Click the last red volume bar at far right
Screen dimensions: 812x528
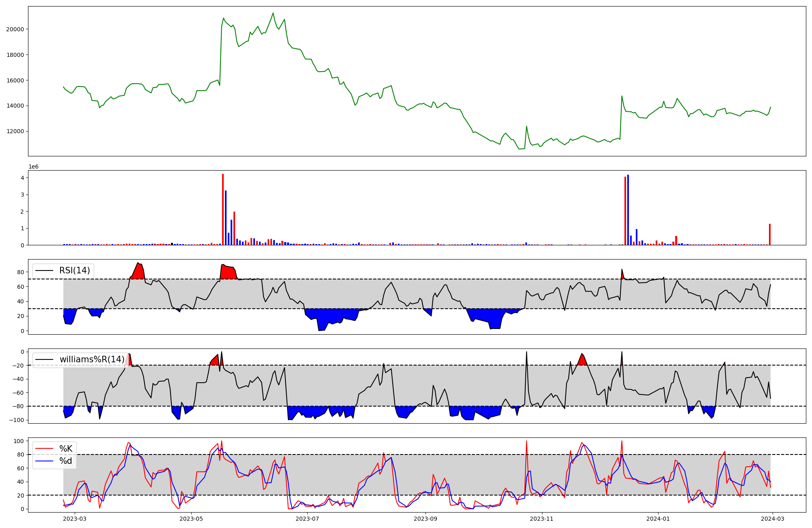click(x=769, y=235)
